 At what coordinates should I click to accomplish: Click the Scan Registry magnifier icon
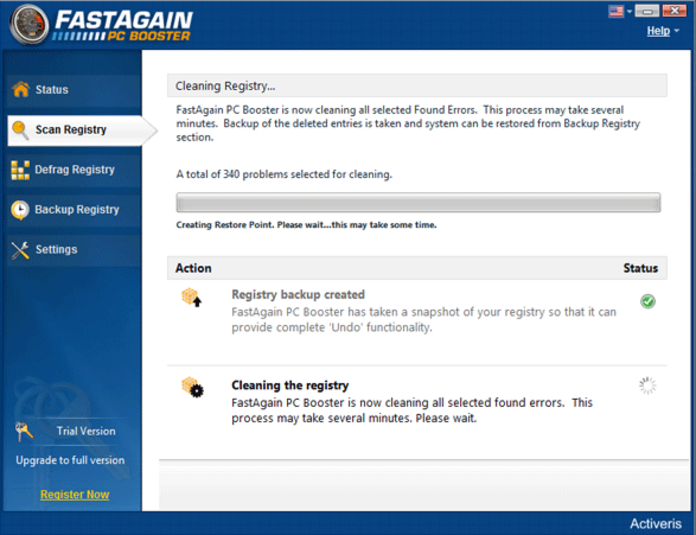point(20,130)
